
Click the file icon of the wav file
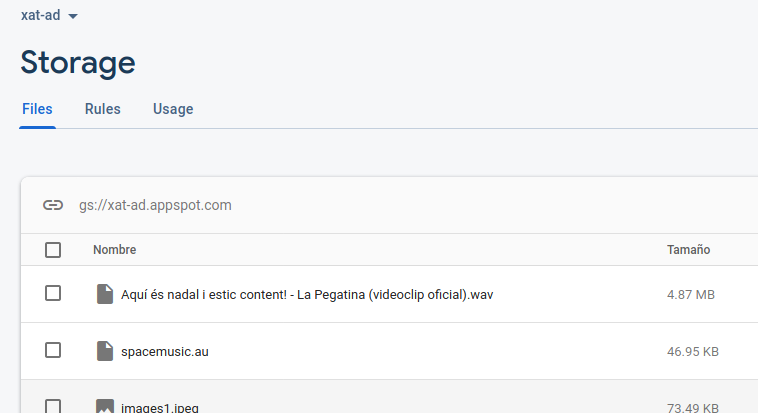(x=104, y=294)
